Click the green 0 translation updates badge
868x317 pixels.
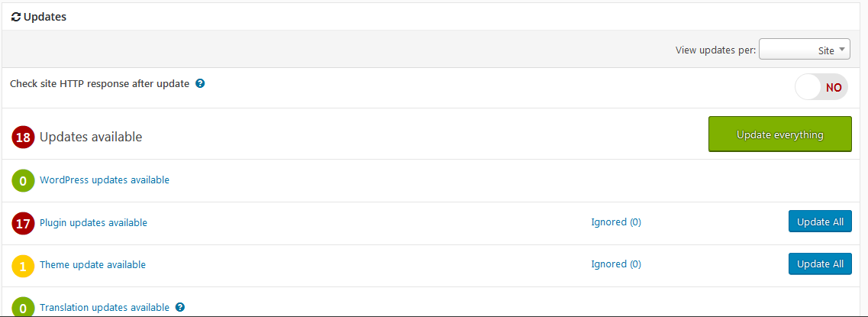coord(24,307)
